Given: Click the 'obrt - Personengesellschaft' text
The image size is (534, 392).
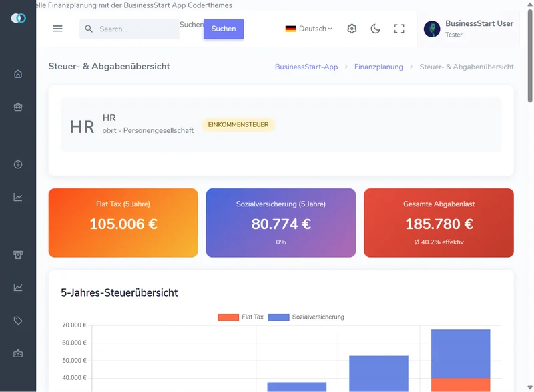Looking at the screenshot, I should (x=148, y=130).
